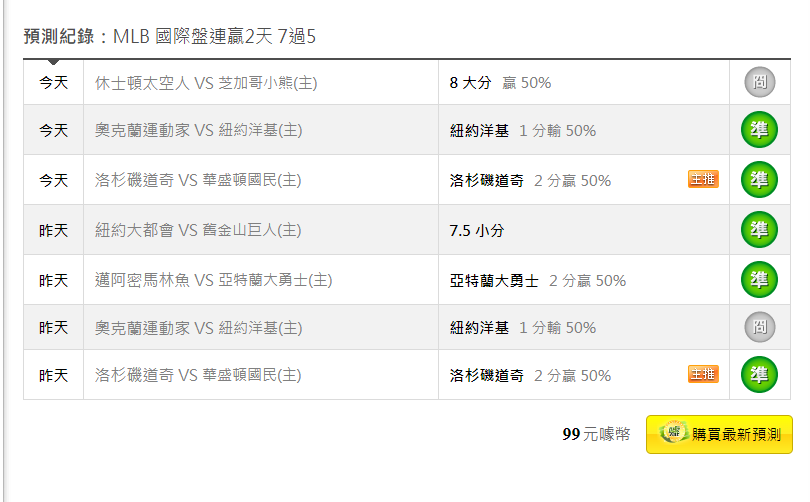Open 紐約大都會 VS 舊金山巨人 matchup
The width and height of the screenshot is (810, 502).
(x=198, y=230)
